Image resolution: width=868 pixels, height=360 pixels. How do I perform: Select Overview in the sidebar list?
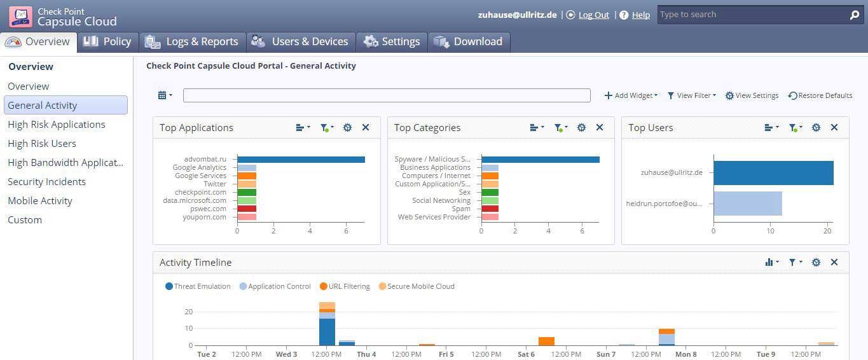28,87
